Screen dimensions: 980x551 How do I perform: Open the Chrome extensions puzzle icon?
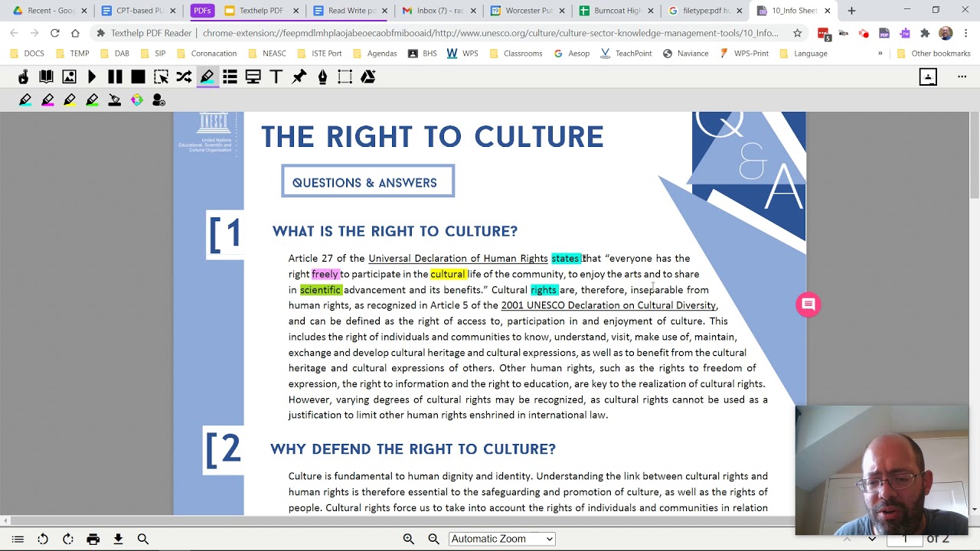click(925, 33)
